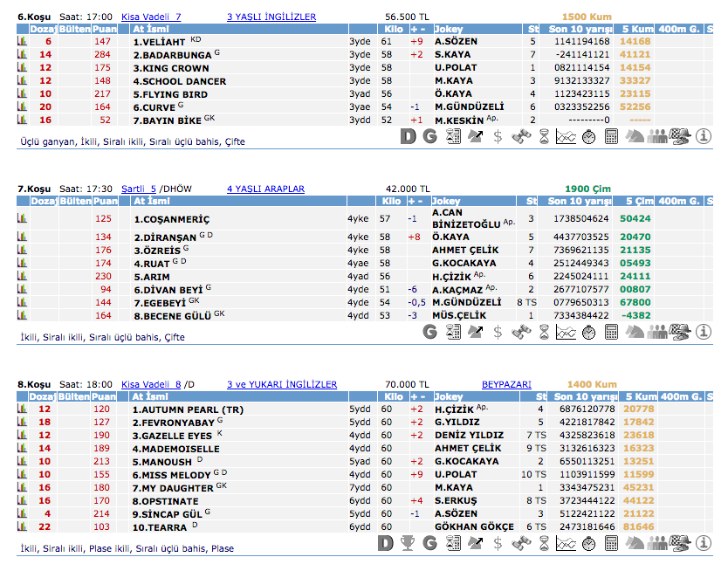
Task: Click the G icon under race 7
Action: 429,332
